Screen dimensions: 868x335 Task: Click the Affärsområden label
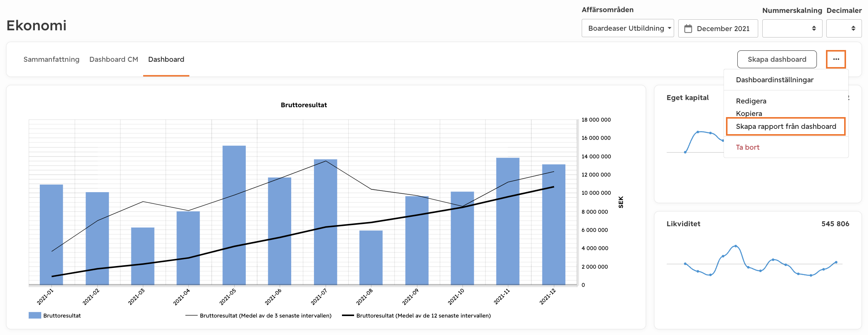pyautogui.click(x=607, y=10)
